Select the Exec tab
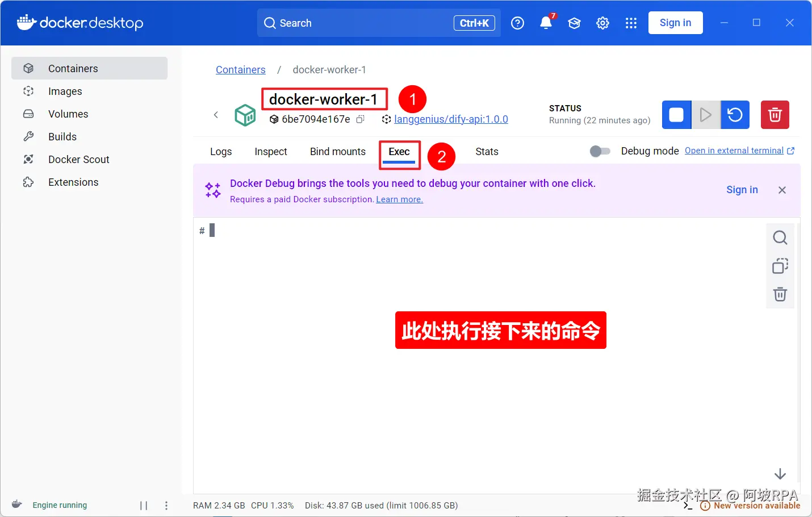This screenshot has width=812, height=517. 399,152
